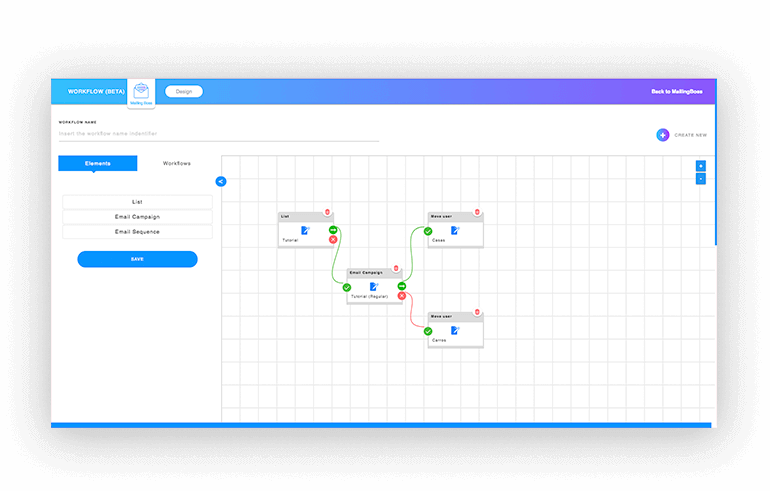This screenshot has height=491, width=770.
Task: Click green output connector on Email Campaign node
Action: click(x=402, y=286)
